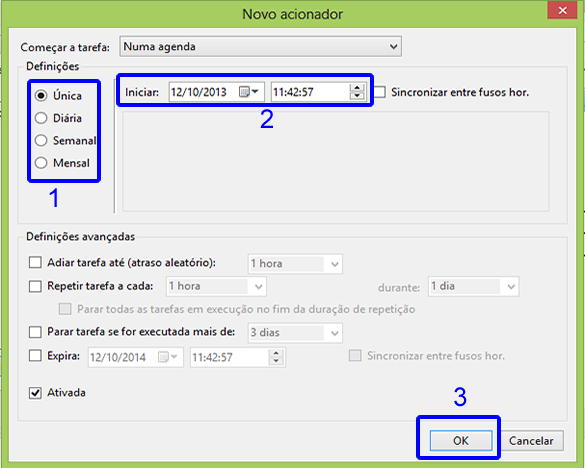585x468 pixels.
Task: Decrease the Iniciar time with the down spinner arrow
Action: pyautogui.click(x=357, y=96)
